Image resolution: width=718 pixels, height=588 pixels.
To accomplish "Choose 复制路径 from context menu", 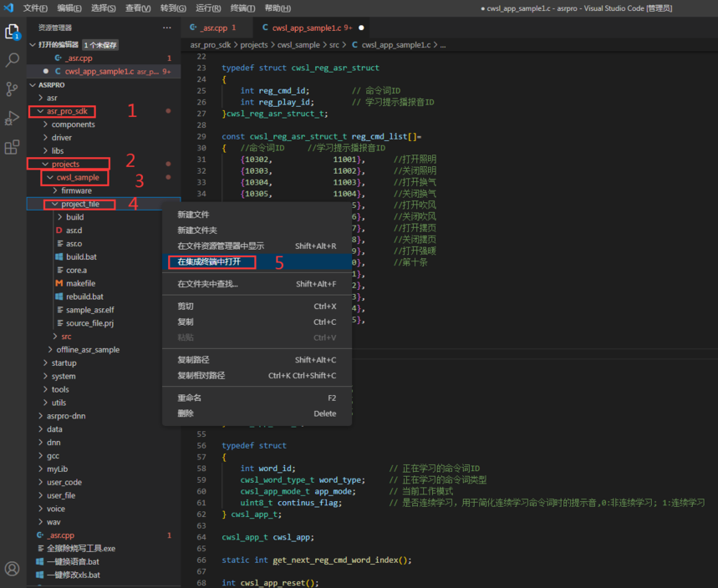I will click(257, 360).
